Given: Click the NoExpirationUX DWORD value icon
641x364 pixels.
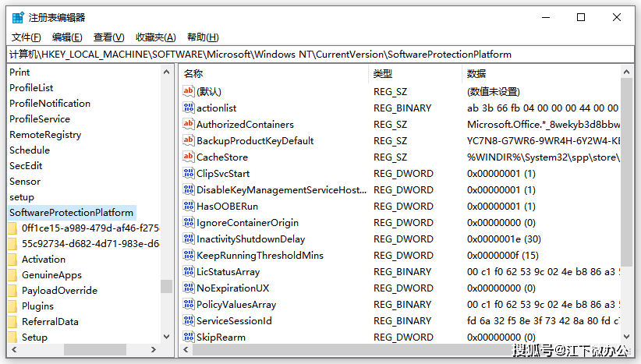Looking at the screenshot, I should tap(188, 288).
